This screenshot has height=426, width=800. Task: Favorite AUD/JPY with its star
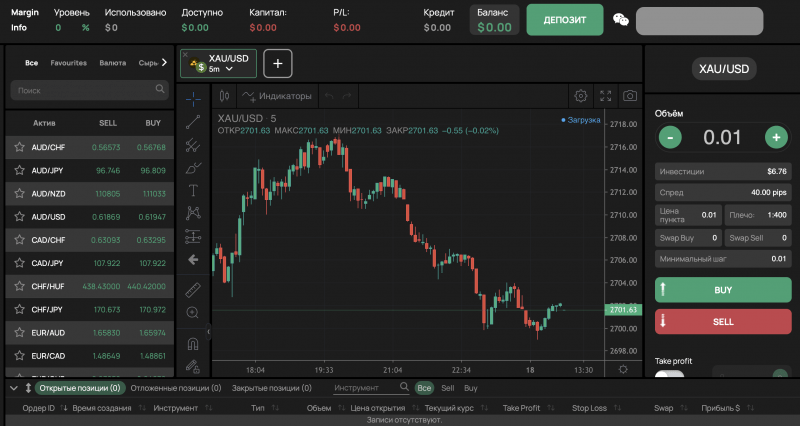pos(19,170)
